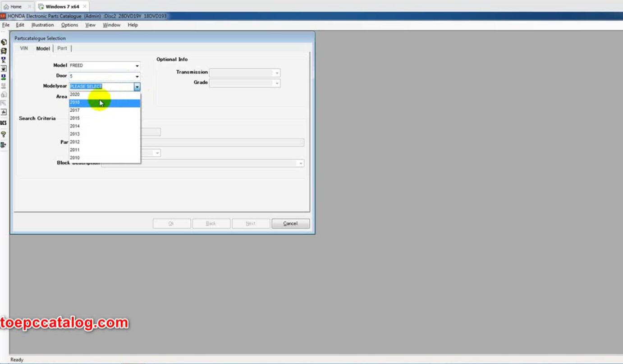Close the Home tab
Viewport: 623px width, 364px height.
pyautogui.click(x=29, y=7)
